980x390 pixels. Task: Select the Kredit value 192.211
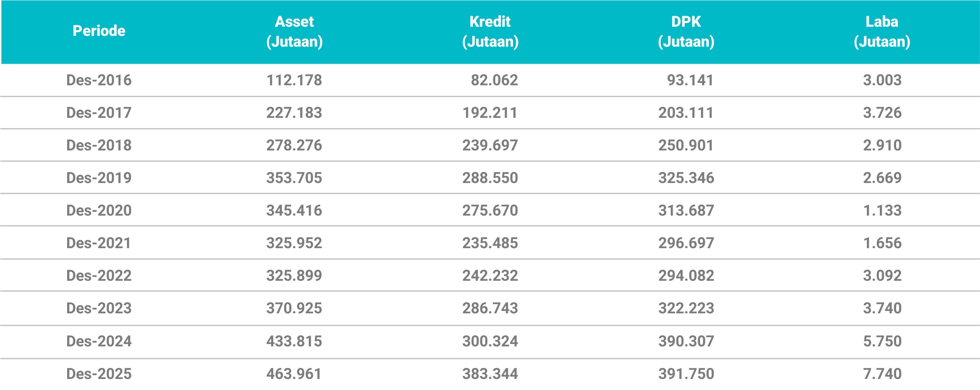(490, 113)
